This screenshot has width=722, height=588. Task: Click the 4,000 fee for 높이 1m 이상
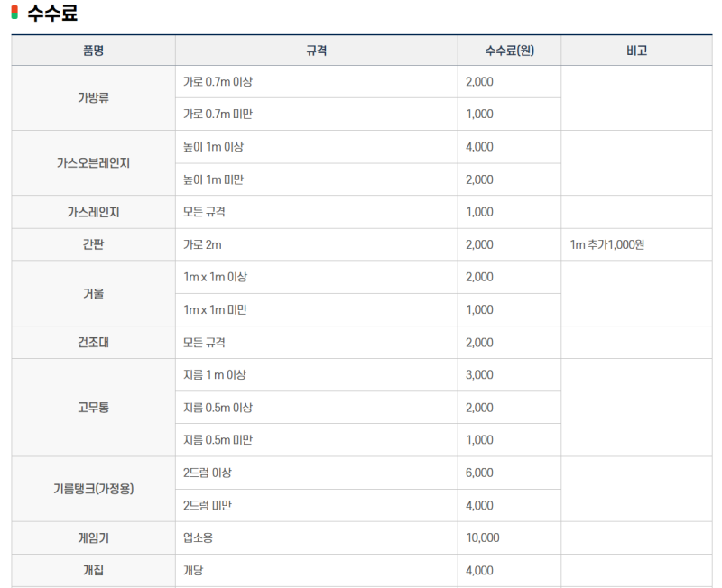click(x=479, y=147)
